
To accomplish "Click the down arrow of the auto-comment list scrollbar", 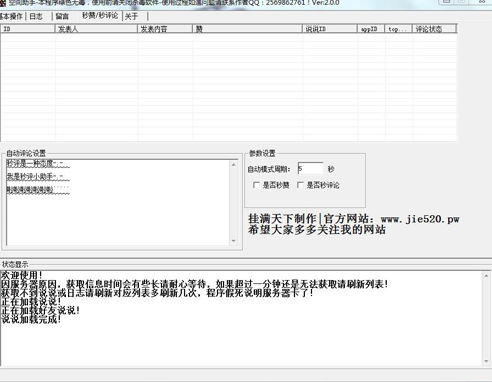I will (x=233, y=241).
